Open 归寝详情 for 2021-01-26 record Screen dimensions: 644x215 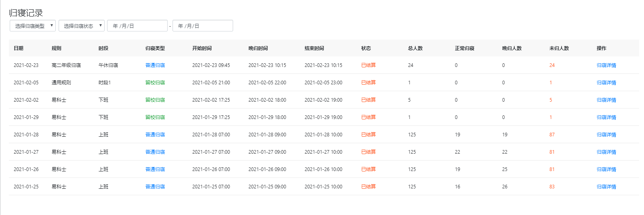coord(606,169)
